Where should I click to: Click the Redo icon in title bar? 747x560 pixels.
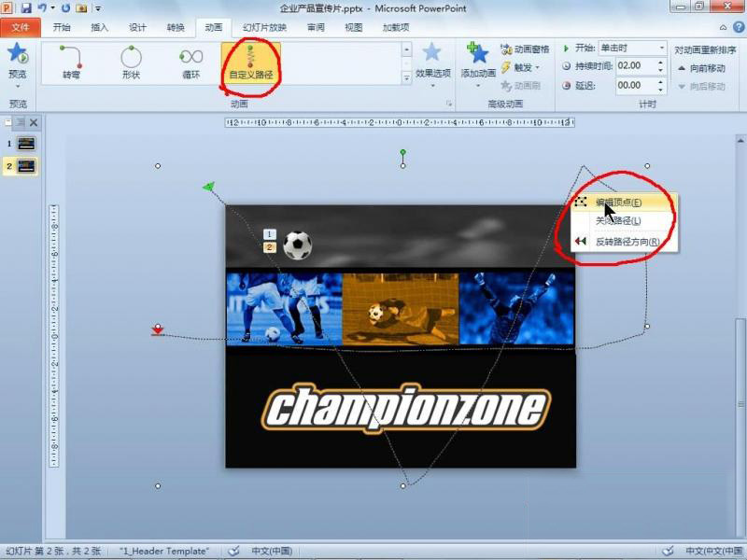[x=65, y=8]
